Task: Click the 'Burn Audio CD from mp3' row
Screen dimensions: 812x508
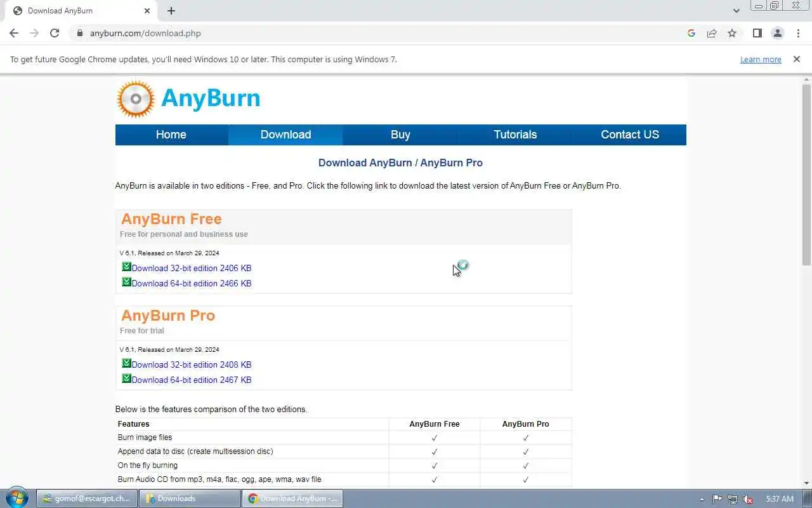Action: pos(343,479)
